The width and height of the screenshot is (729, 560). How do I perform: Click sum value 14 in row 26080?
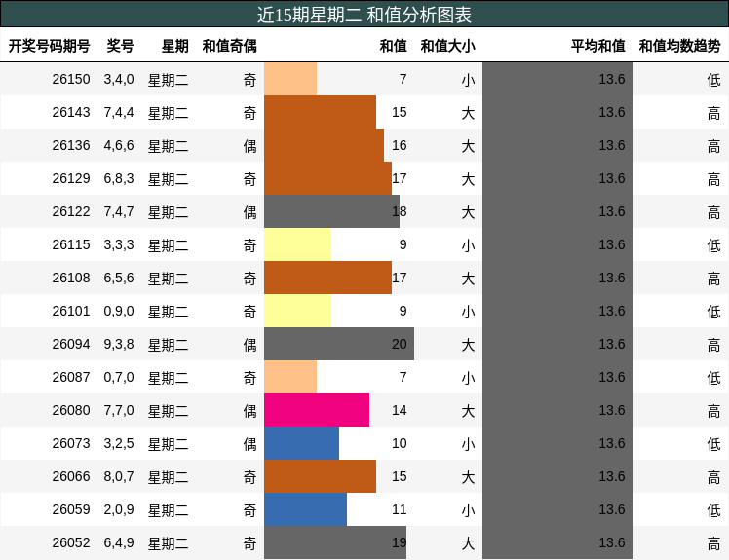coord(399,410)
